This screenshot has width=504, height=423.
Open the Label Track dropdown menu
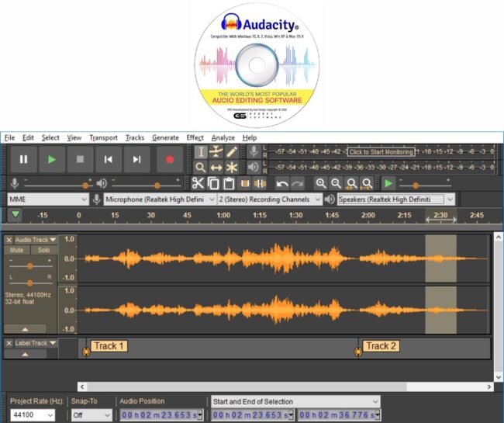[x=36, y=343]
